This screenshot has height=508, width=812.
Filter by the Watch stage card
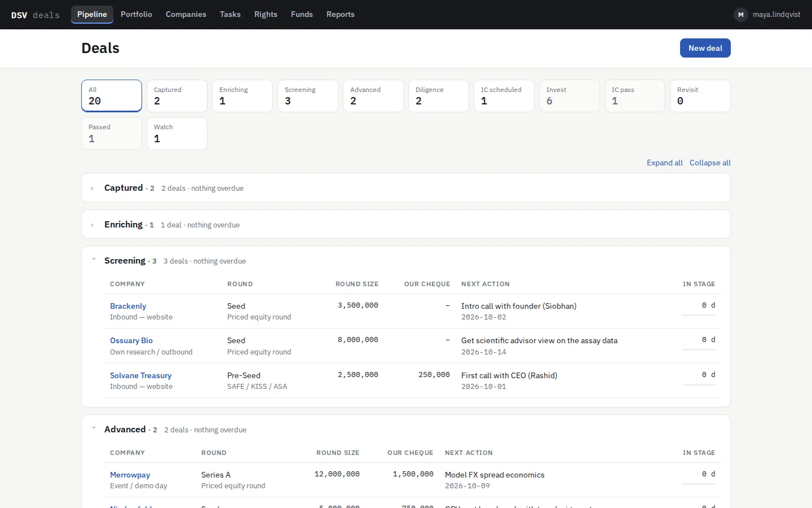[x=177, y=133]
